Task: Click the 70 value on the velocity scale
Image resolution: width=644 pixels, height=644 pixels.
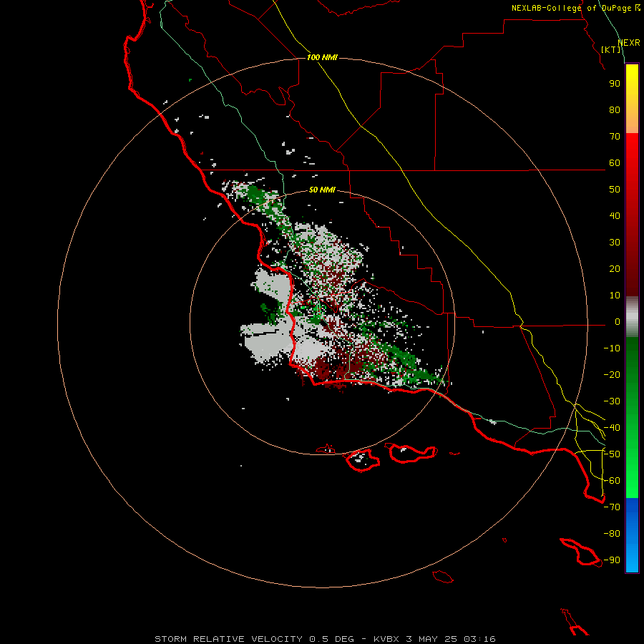Action: [615, 137]
